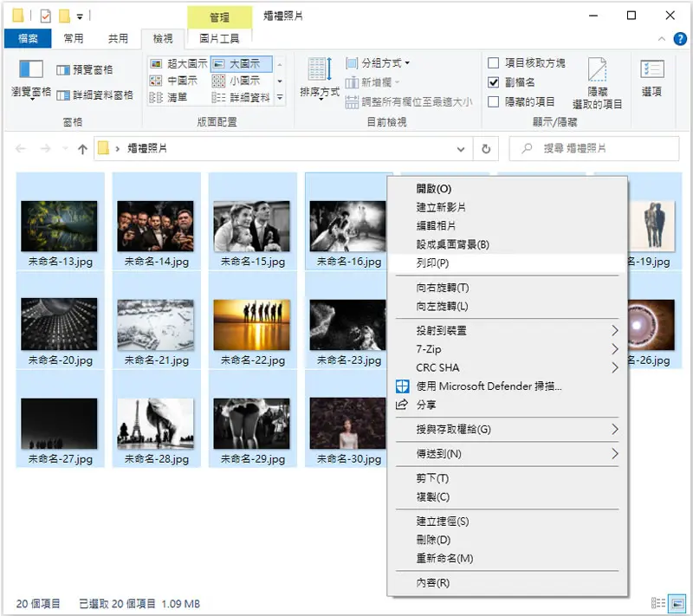Click the up-arrow parent folder icon

[82, 149]
